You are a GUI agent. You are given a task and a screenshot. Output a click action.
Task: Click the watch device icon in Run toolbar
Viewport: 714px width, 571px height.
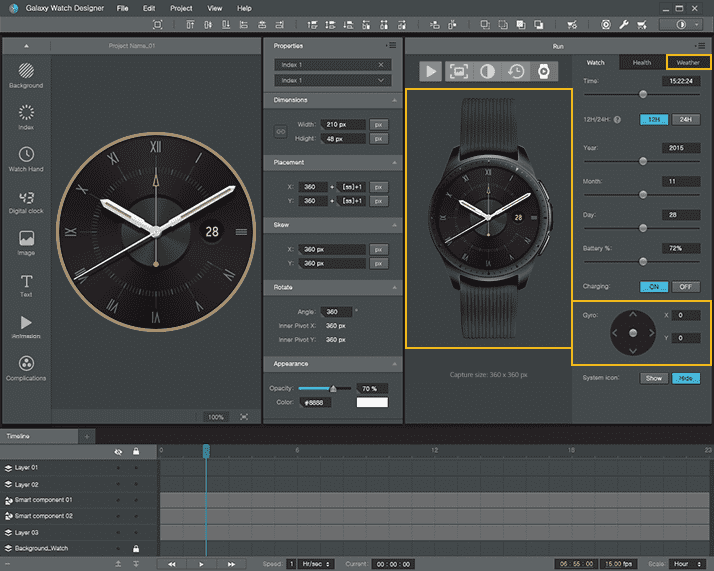tap(543, 71)
